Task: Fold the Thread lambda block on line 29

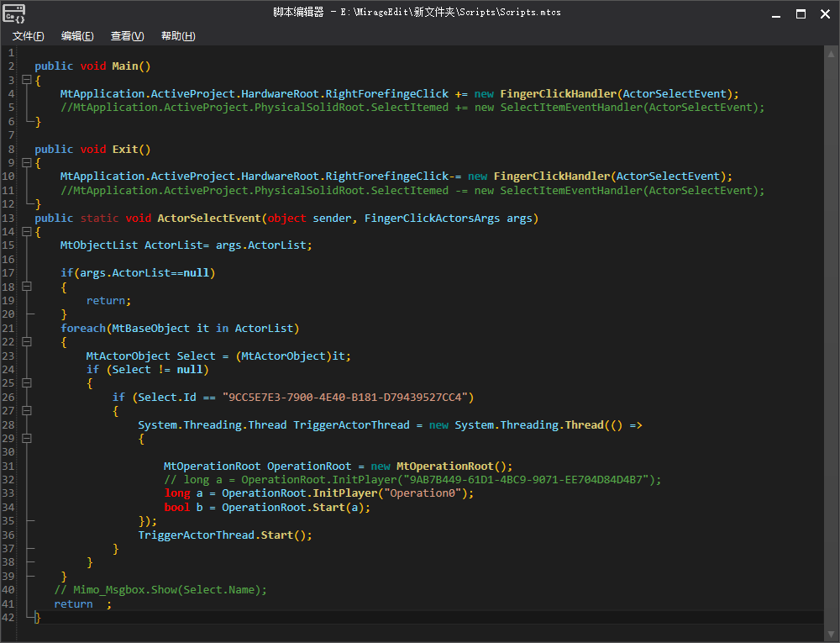Action: (27, 439)
